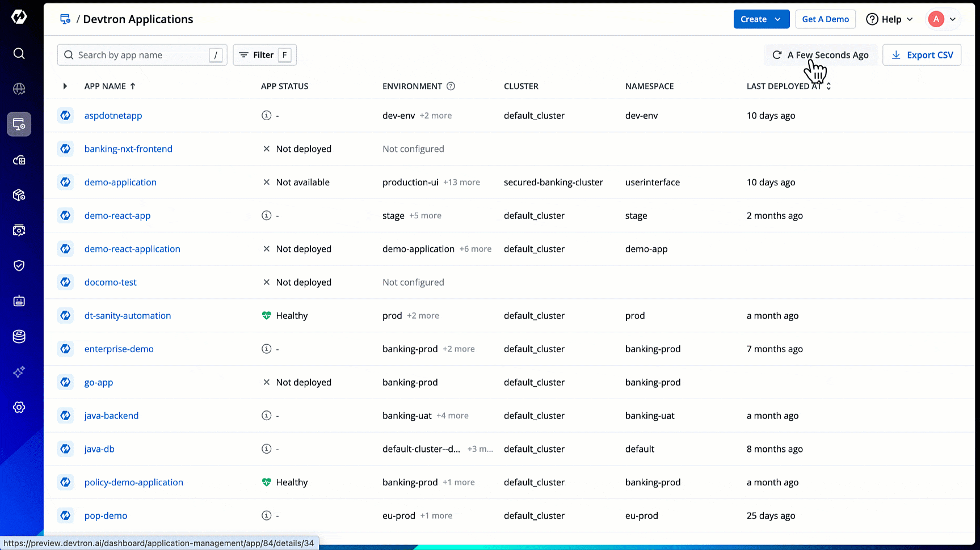This screenshot has width=980, height=550.
Task: Refresh the list via A Few Seconds Ago
Action: (x=821, y=55)
